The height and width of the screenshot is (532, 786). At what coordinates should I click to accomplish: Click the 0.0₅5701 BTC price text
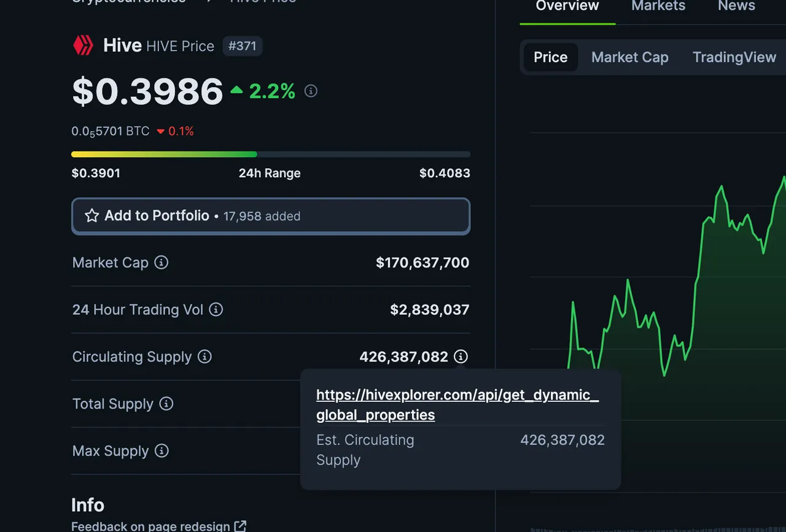pyautogui.click(x=111, y=131)
